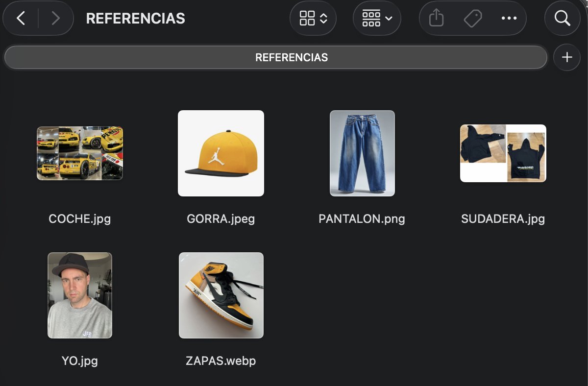Click the Share icon in toolbar
The height and width of the screenshot is (386, 588).
[436, 19]
